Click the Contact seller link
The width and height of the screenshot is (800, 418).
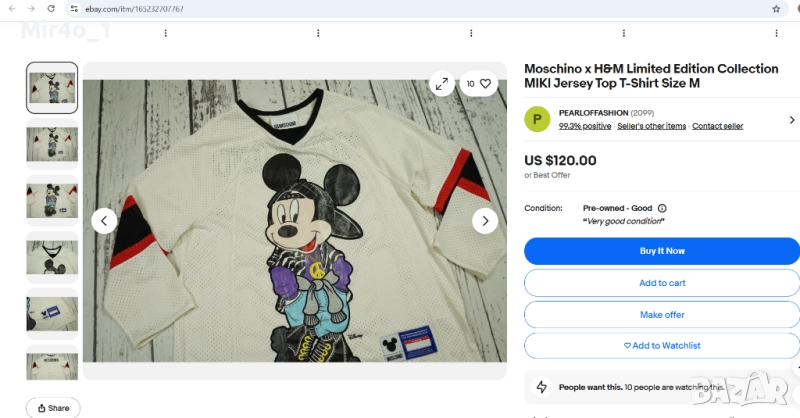[717, 126]
